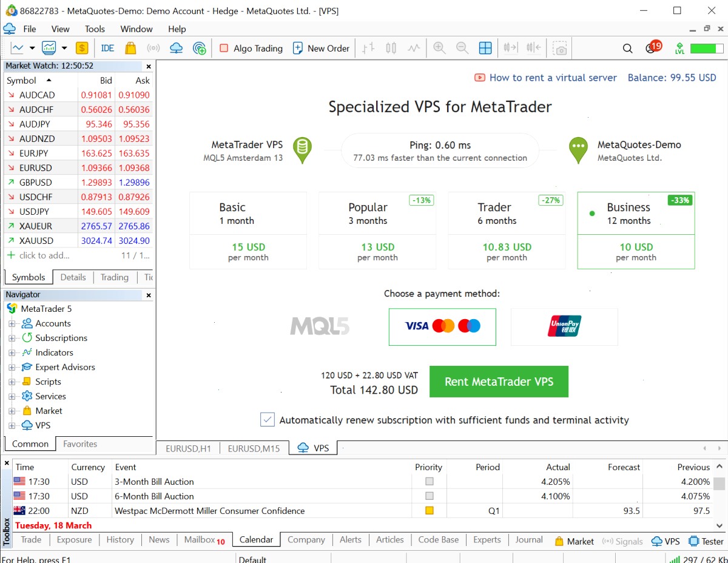Viewport: 728px width, 563px height.
Task: Select bar chart display icon
Action: (x=368, y=48)
